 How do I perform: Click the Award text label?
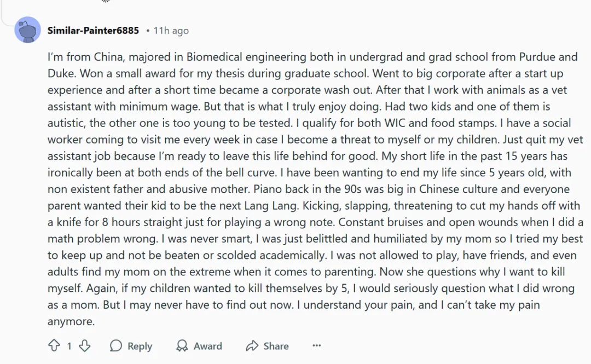point(208,346)
